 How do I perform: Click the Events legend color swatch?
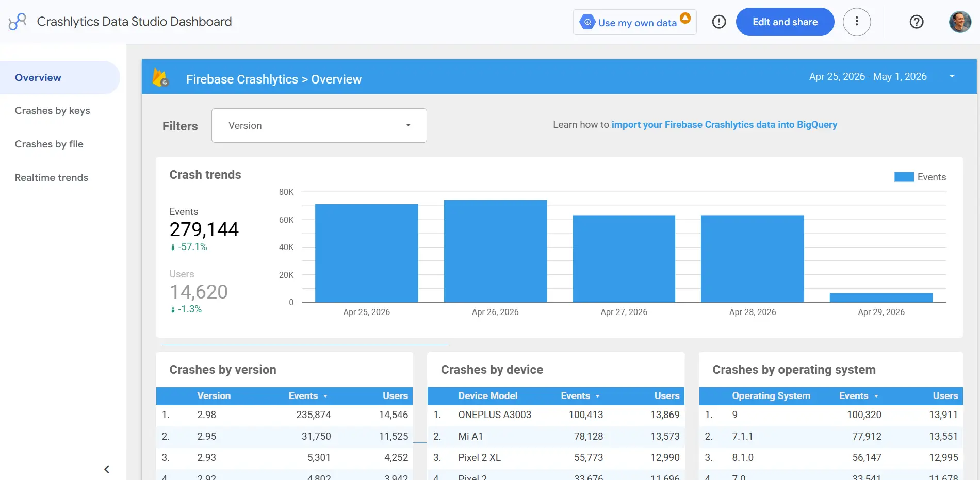pyautogui.click(x=904, y=177)
